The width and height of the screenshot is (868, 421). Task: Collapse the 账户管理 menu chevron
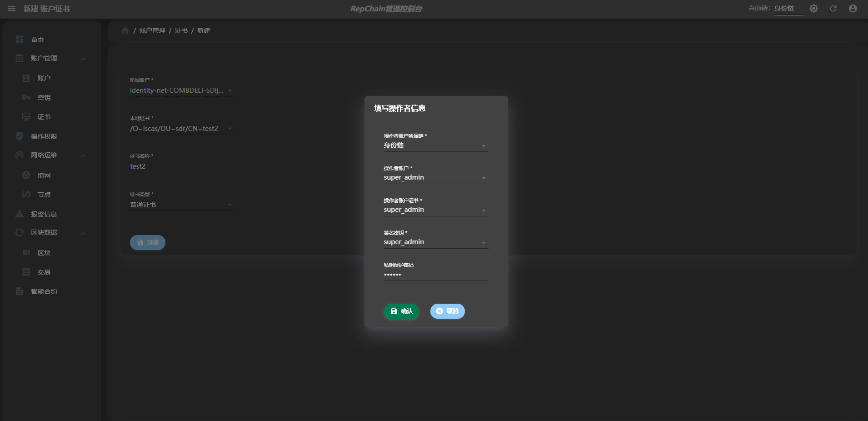[84, 59]
